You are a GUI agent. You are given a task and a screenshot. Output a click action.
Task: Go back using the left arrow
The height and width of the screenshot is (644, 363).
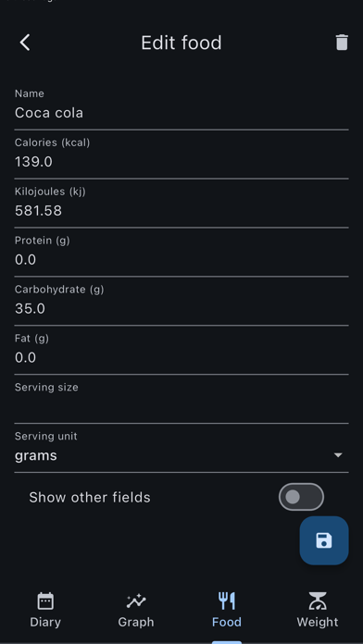(25, 43)
